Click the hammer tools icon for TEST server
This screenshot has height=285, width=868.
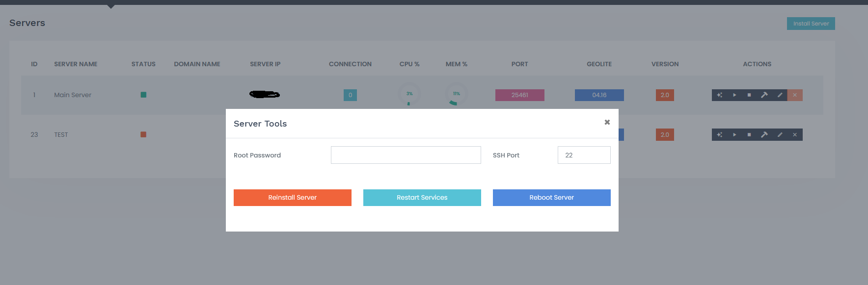point(764,135)
